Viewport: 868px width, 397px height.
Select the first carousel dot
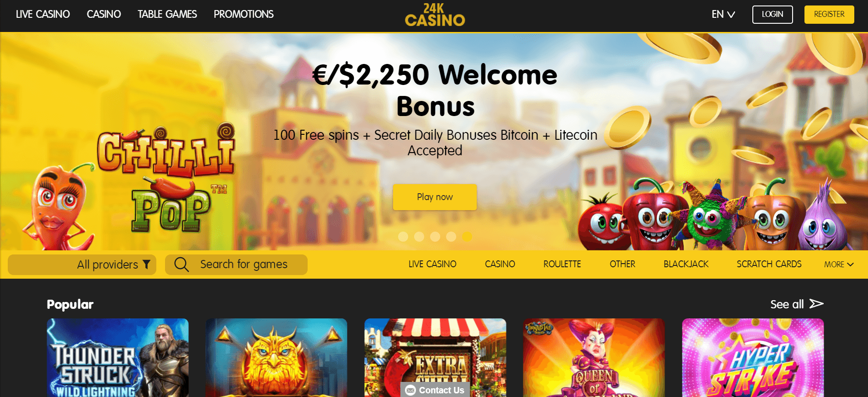coord(403,236)
